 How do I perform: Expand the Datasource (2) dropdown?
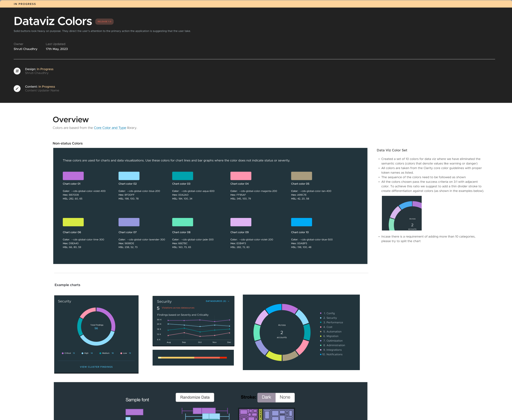pos(218,301)
